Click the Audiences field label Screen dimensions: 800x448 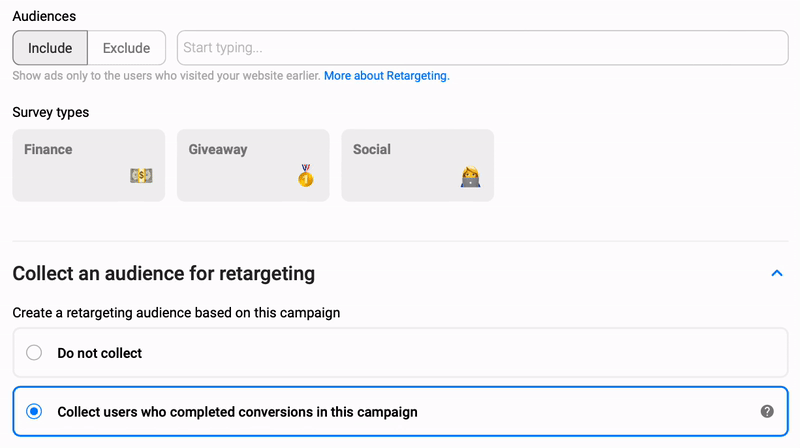(44, 17)
